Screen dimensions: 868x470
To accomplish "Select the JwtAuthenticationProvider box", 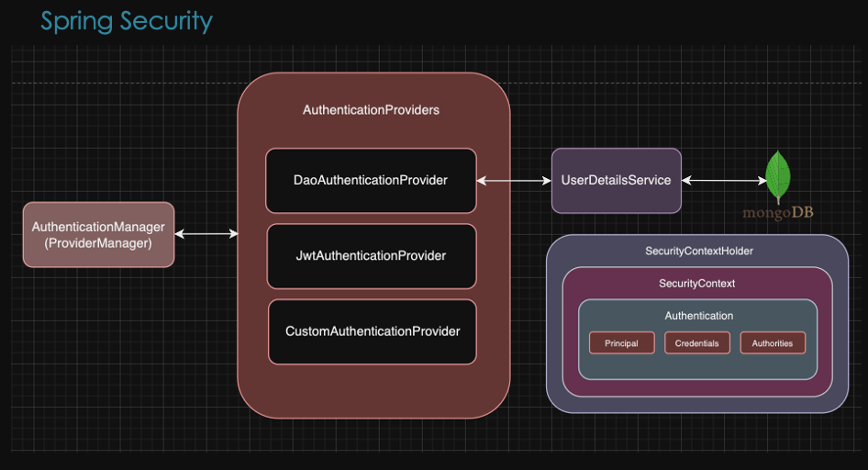I will pos(371,256).
